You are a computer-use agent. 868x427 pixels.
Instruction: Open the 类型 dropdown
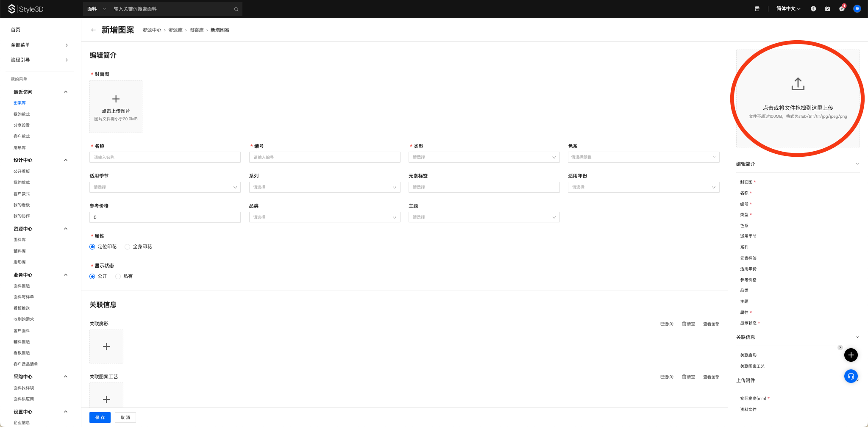(484, 157)
